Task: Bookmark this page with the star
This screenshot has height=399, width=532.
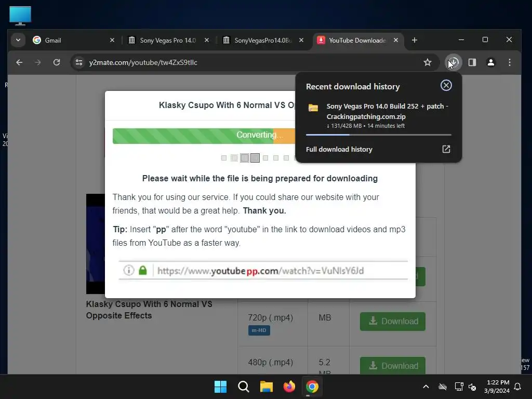Action: coord(428,62)
